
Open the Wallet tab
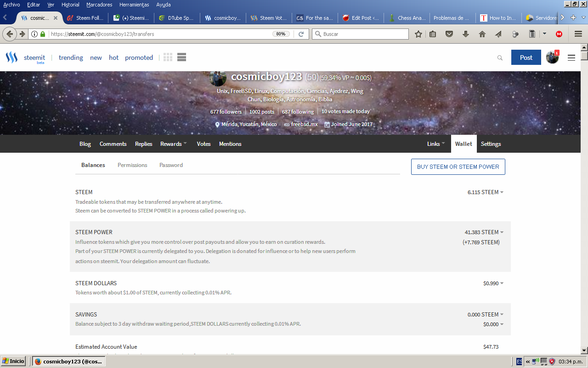[464, 144]
